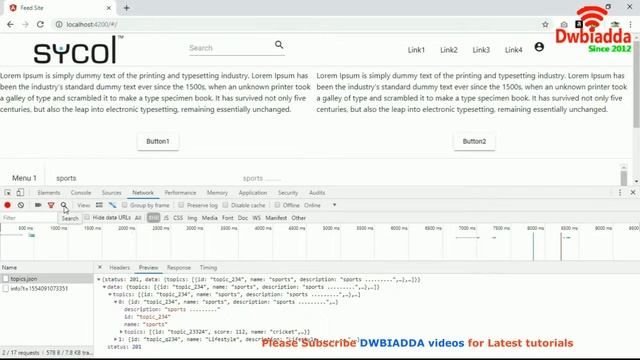The image size is (640, 360).
Task: View site information icon in address bar
Action: 59,24
